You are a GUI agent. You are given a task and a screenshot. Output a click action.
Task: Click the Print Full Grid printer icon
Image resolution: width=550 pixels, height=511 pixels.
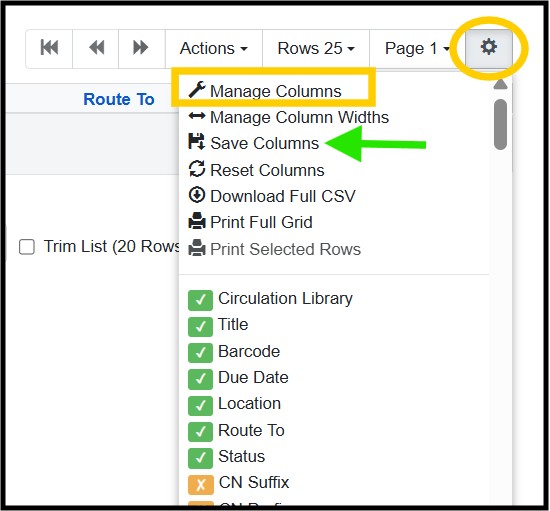[197, 221]
